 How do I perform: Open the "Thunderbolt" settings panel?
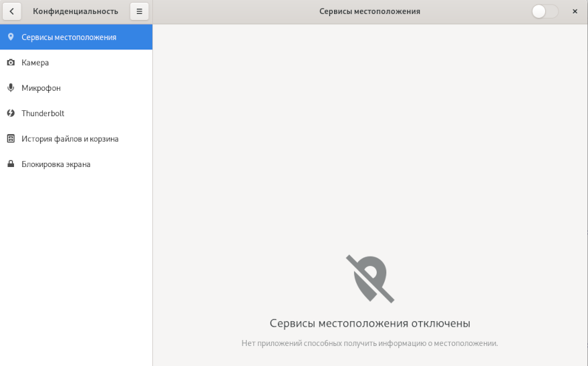point(43,114)
